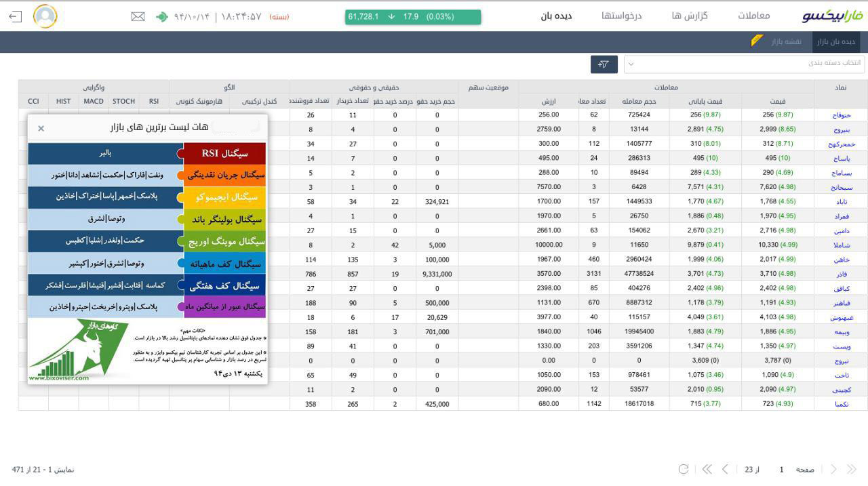Click the logout arrow icon
The image size is (868, 486).
tap(15, 16)
